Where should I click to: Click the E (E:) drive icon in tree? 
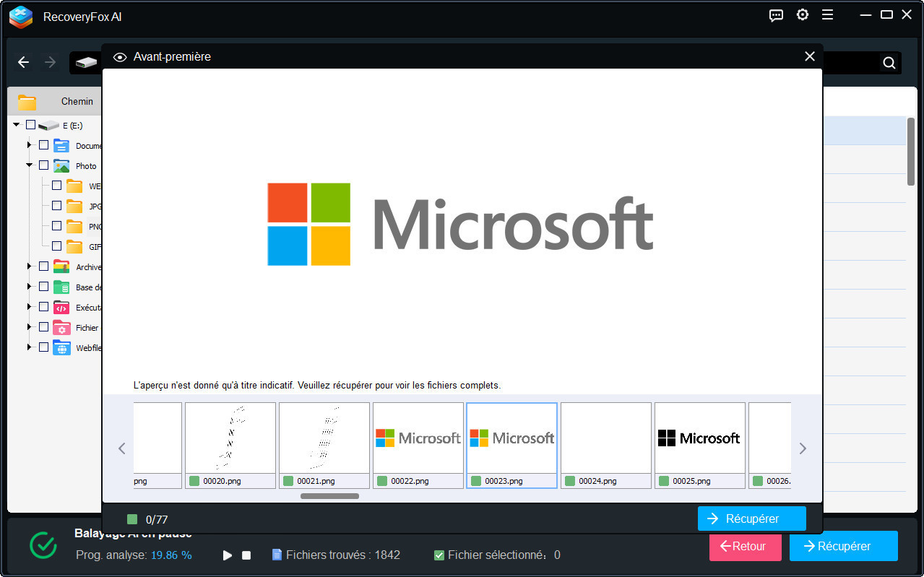pos(48,126)
